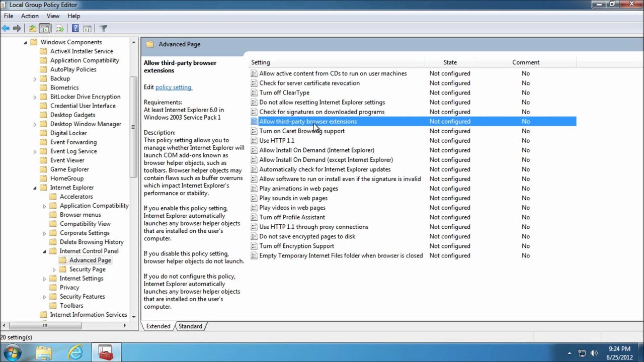
Task: Select the Security Page tree item
Action: click(x=88, y=269)
